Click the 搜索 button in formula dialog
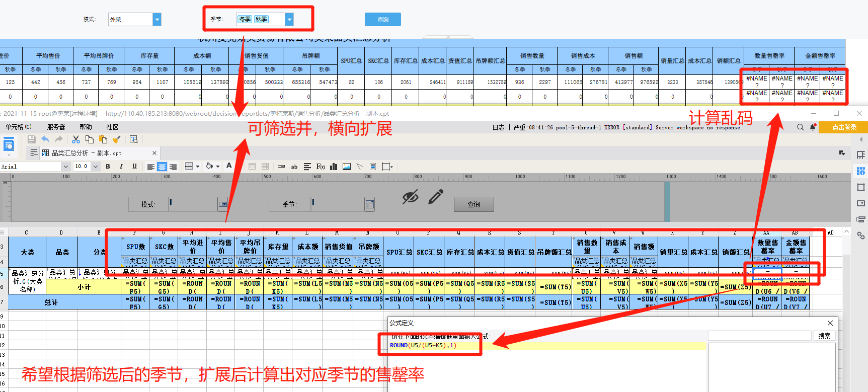This screenshot has width=868, height=392. coord(824,336)
